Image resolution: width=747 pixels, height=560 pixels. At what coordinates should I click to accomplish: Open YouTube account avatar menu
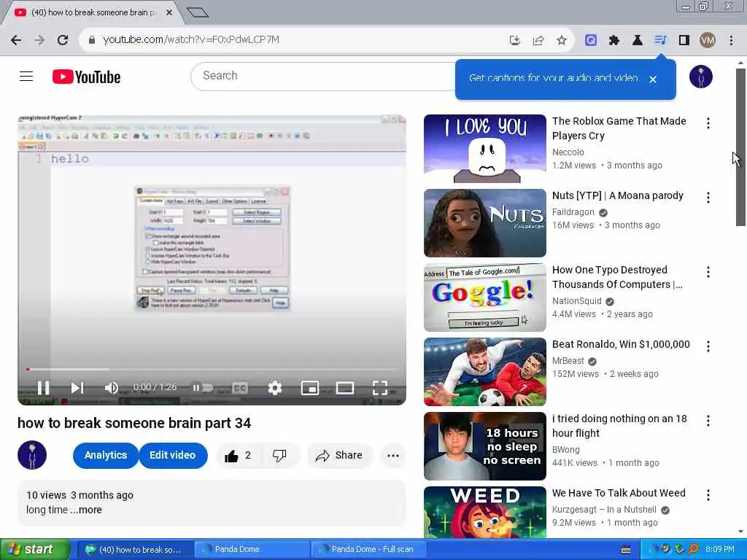coord(701,77)
